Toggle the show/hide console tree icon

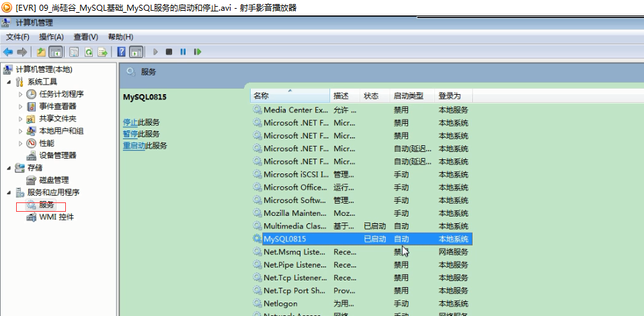[x=55, y=52]
